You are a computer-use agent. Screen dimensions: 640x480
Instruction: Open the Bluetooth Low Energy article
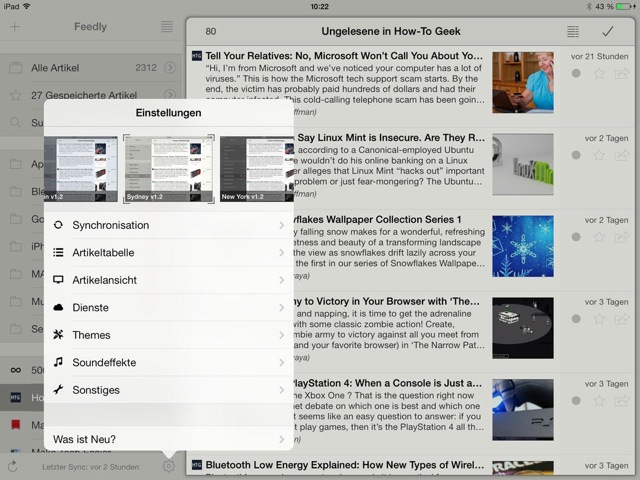[x=340, y=464]
